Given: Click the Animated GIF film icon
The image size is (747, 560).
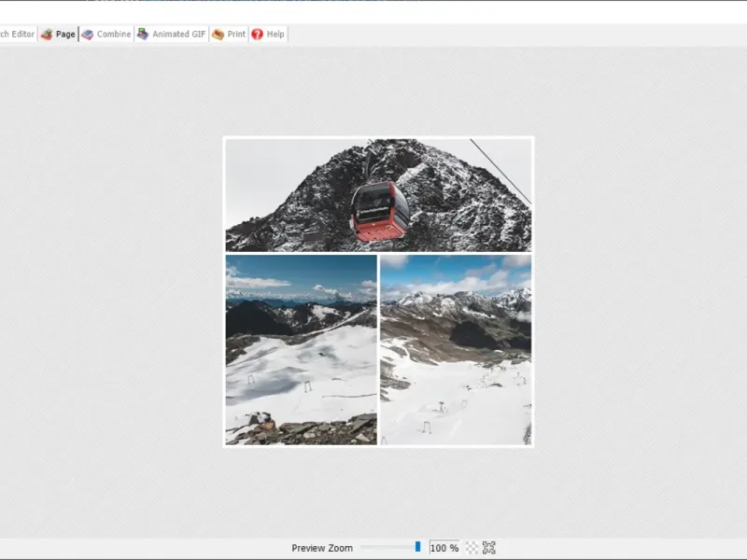Looking at the screenshot, I should point(143,35).
